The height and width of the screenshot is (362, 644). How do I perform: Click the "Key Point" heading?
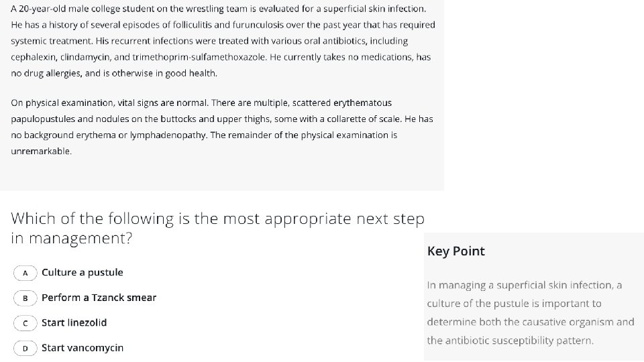click(455, 251)
